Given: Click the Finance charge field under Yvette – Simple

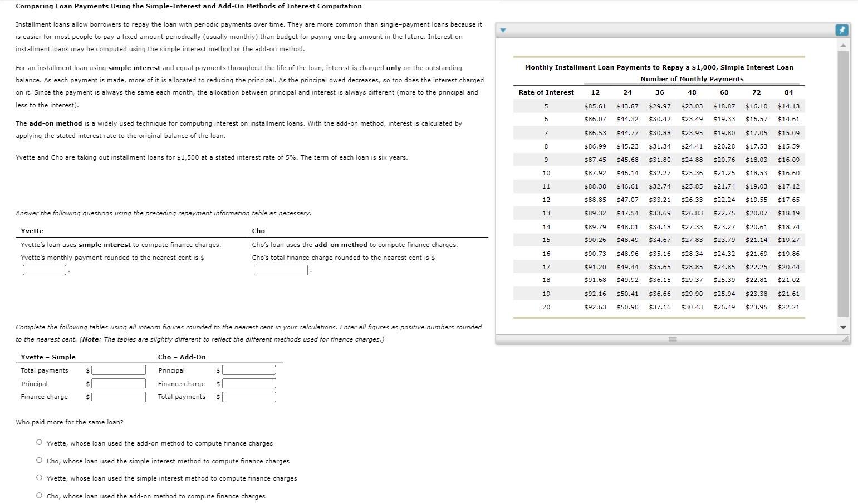Looking at the screenshot, I should pos(118,397).
